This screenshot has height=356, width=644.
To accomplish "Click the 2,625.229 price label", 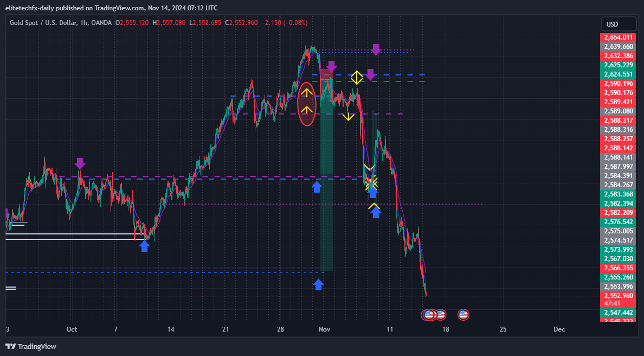I will click(618, 65).
